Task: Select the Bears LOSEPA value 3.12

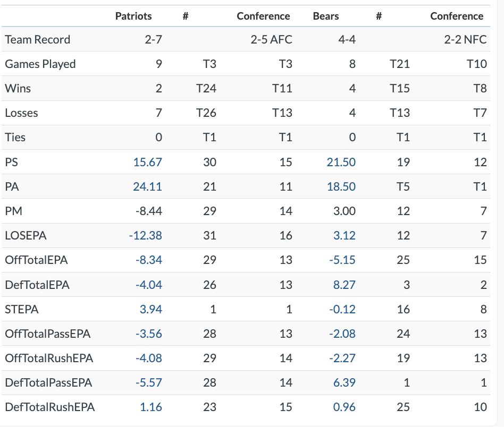Action: [x=345, y=235]
